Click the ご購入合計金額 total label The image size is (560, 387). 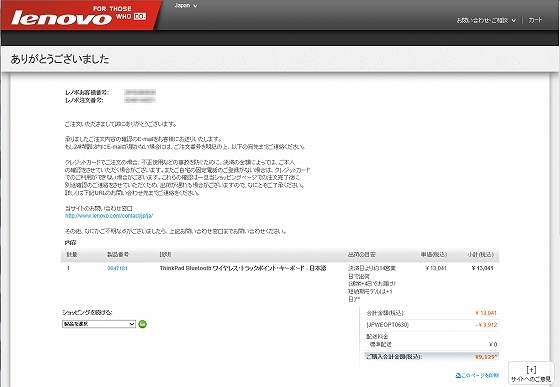point(394,357)
